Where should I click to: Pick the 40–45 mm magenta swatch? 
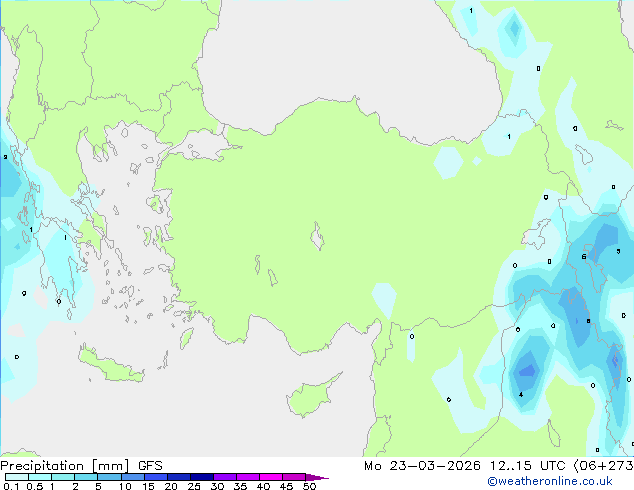[271, 477]
